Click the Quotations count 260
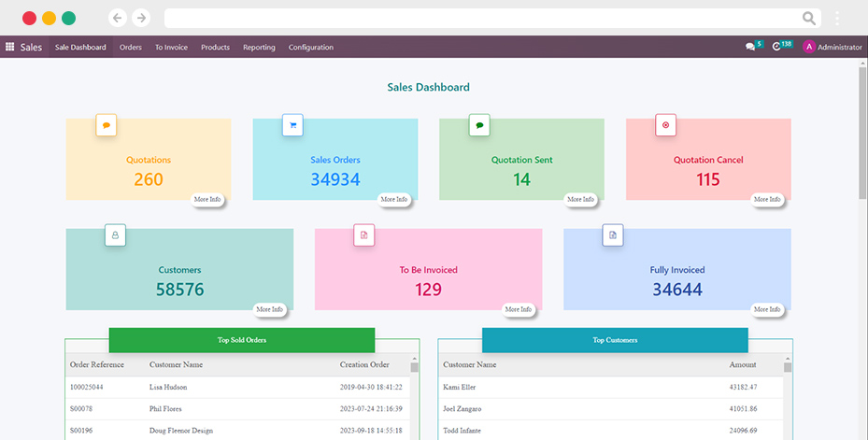The height and width of the screenshot is (440, 868). (149, 179)
